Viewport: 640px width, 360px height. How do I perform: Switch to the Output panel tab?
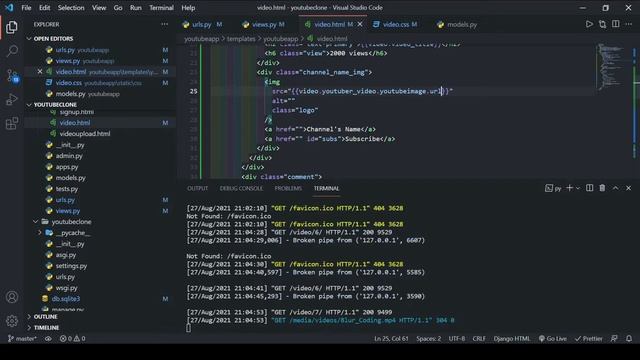pyautogui.click(x=198, y=188)
